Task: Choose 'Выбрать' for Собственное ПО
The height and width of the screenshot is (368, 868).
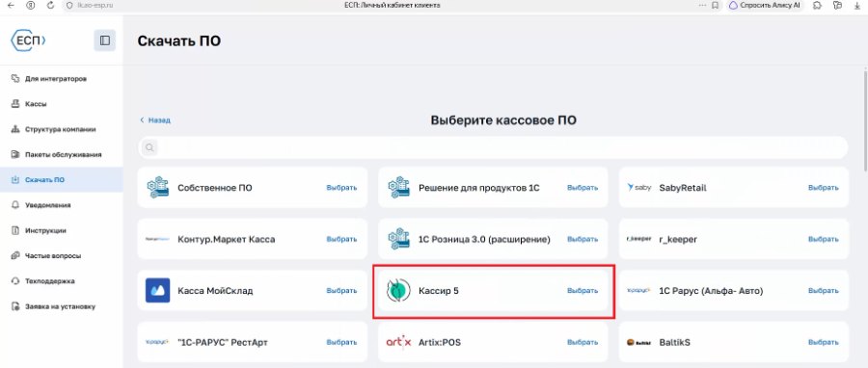Action: 341,188
